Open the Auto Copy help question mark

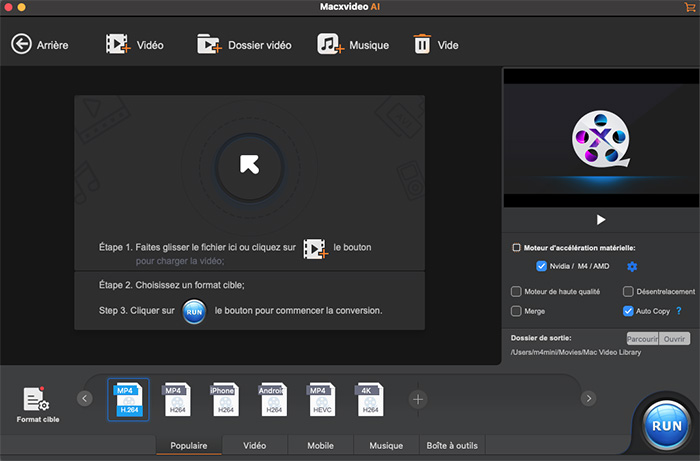click(x=679, y=311)
